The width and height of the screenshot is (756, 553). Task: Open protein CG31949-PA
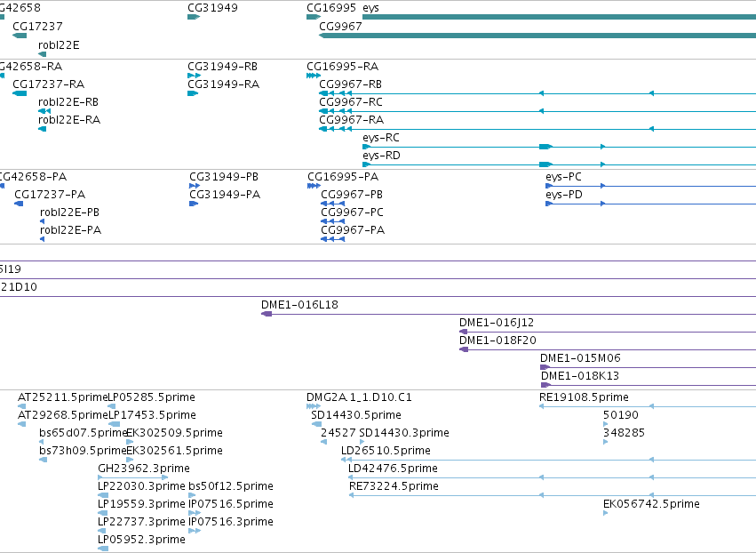tap(225, 195)
